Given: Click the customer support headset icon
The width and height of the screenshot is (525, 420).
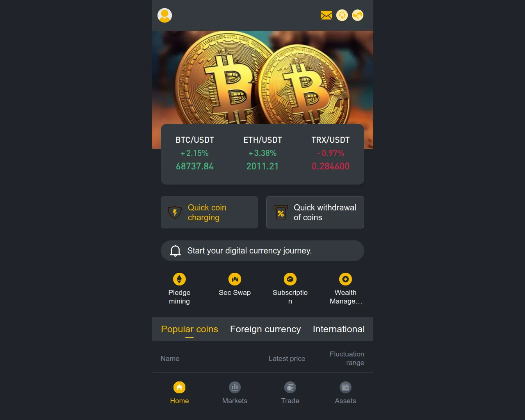Looking at the screenshot, I should [x=342, y=16].
